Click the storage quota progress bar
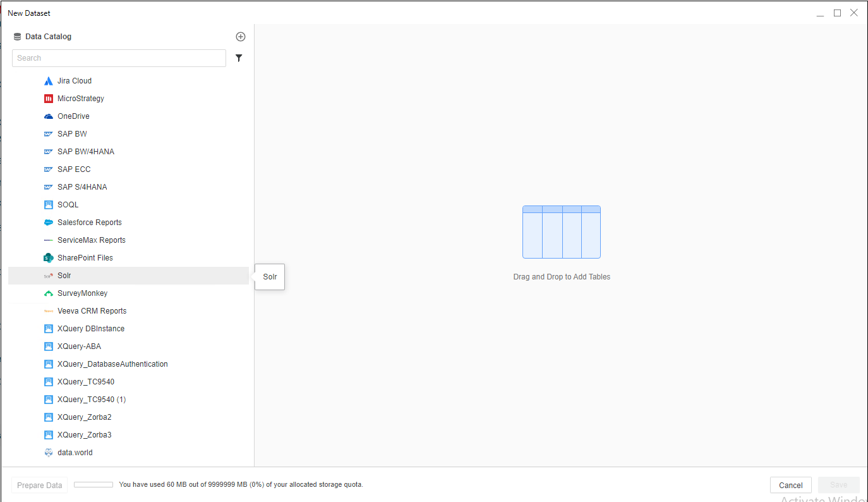868x502 pixels. point(93,485)
